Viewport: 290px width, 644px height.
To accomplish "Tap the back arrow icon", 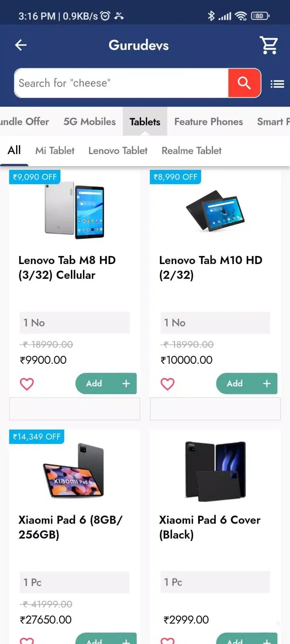I will pos(21,45).
